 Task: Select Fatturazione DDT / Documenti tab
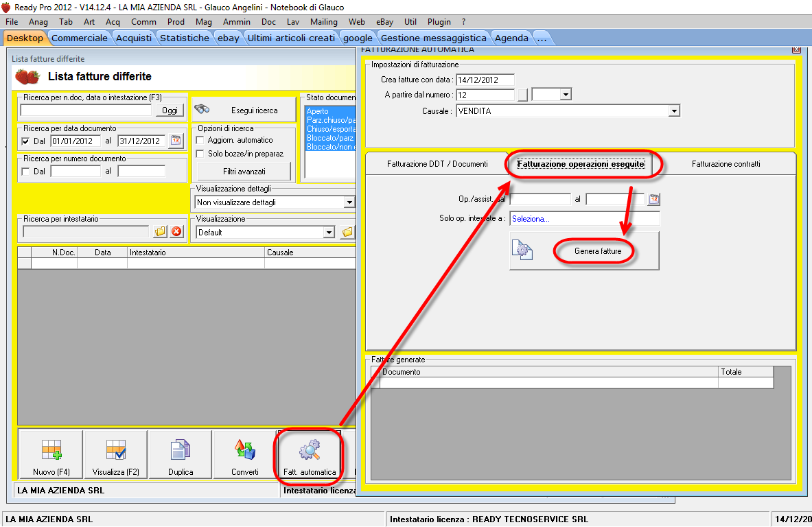click(437, 163)
